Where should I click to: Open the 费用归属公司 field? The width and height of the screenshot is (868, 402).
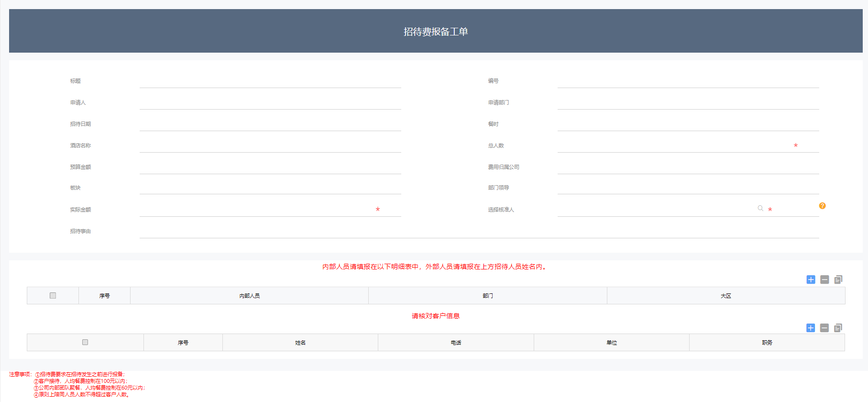point(688,167)
